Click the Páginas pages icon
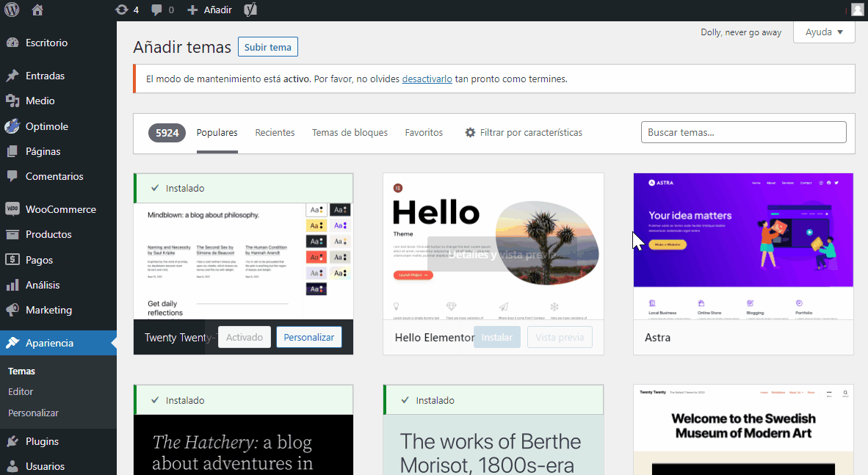 point(12,151)
